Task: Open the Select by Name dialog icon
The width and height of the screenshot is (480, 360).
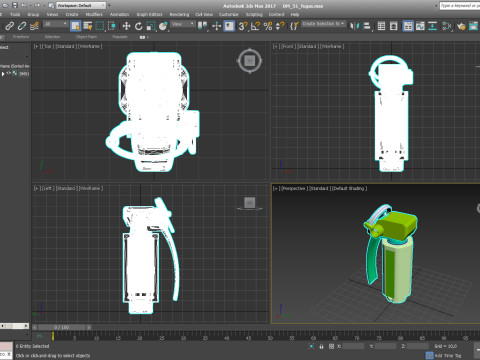Action: 88,26
